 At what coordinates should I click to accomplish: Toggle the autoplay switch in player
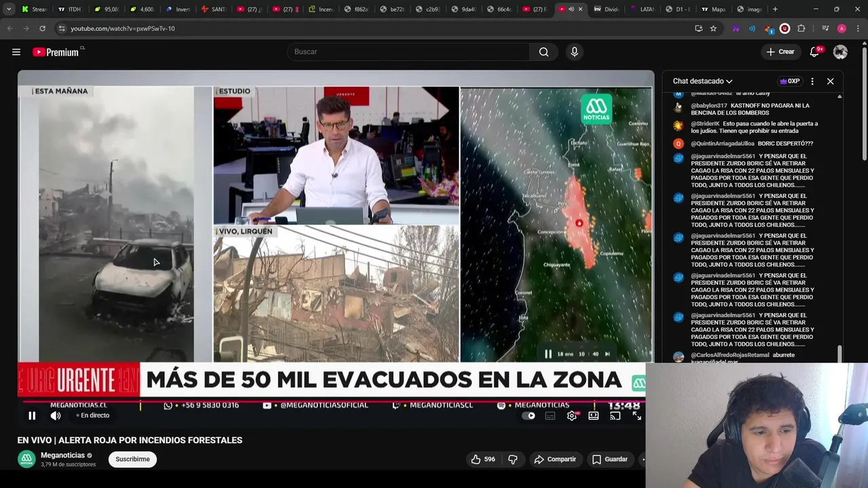[x=528, y=415]
